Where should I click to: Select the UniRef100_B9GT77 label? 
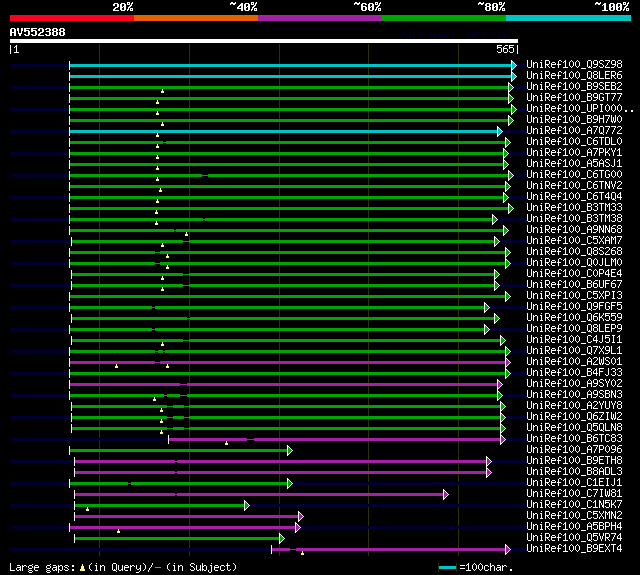574,98
